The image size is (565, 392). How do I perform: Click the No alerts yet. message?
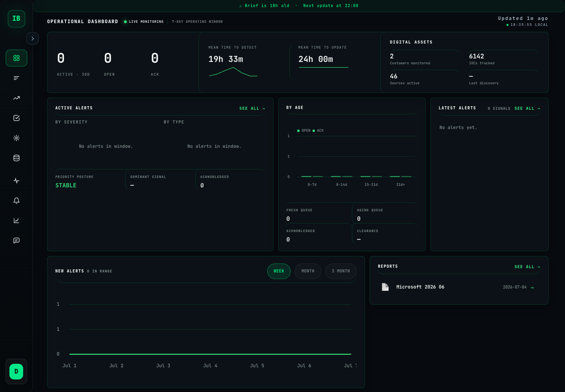click(458, 128)
